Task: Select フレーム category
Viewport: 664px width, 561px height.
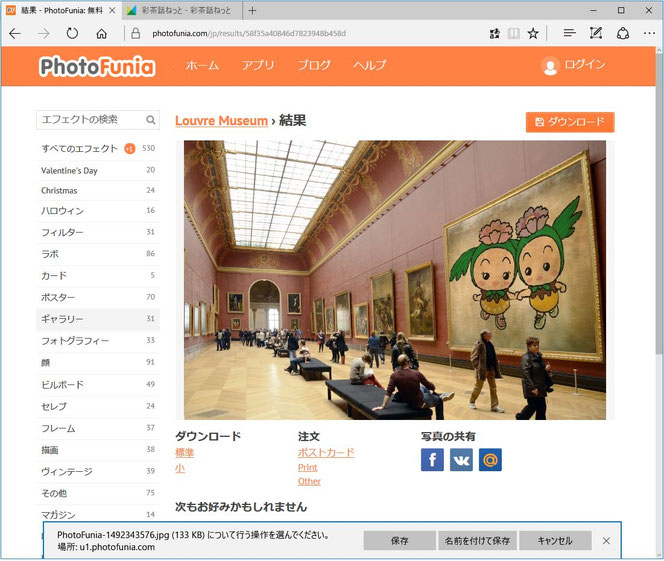Action: pos(98,428)
